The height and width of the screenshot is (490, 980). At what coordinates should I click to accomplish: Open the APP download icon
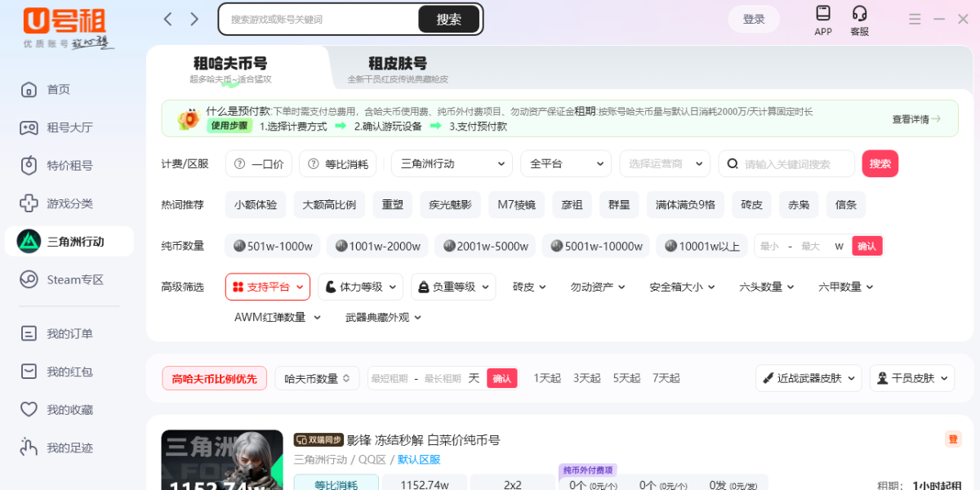coord(823,20)
